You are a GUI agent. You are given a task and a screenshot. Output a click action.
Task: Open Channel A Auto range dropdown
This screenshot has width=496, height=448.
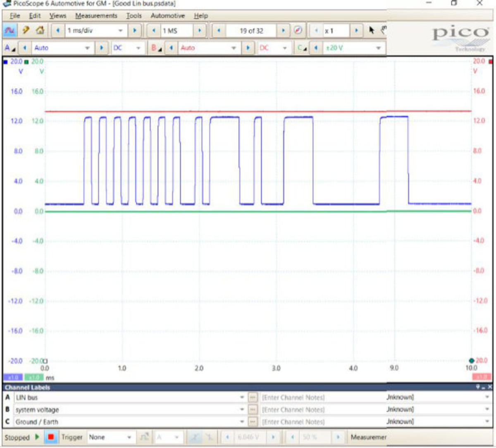[87, 48]
